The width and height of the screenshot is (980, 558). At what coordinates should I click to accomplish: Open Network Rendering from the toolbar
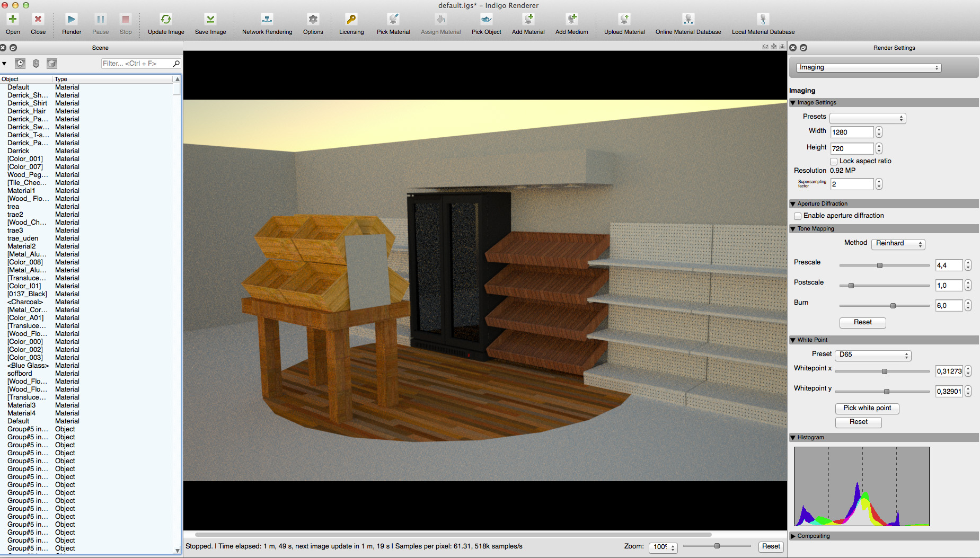(x=267, y=20)
